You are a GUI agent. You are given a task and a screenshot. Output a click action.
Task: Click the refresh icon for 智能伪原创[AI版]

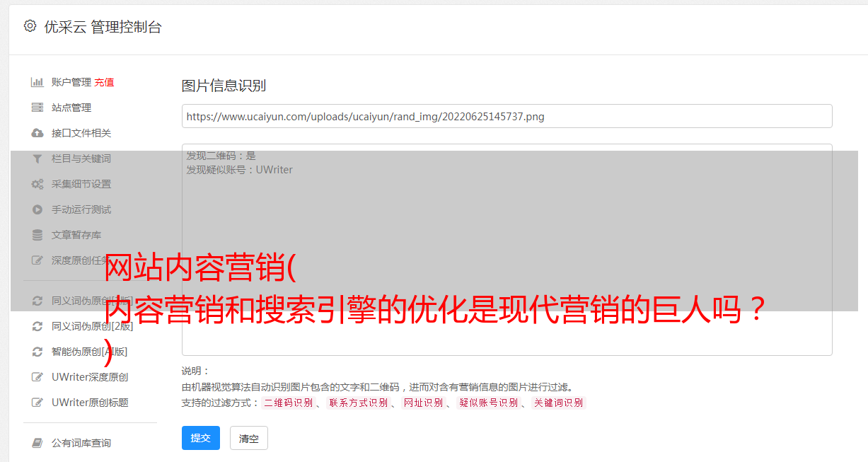coord(37,352)
